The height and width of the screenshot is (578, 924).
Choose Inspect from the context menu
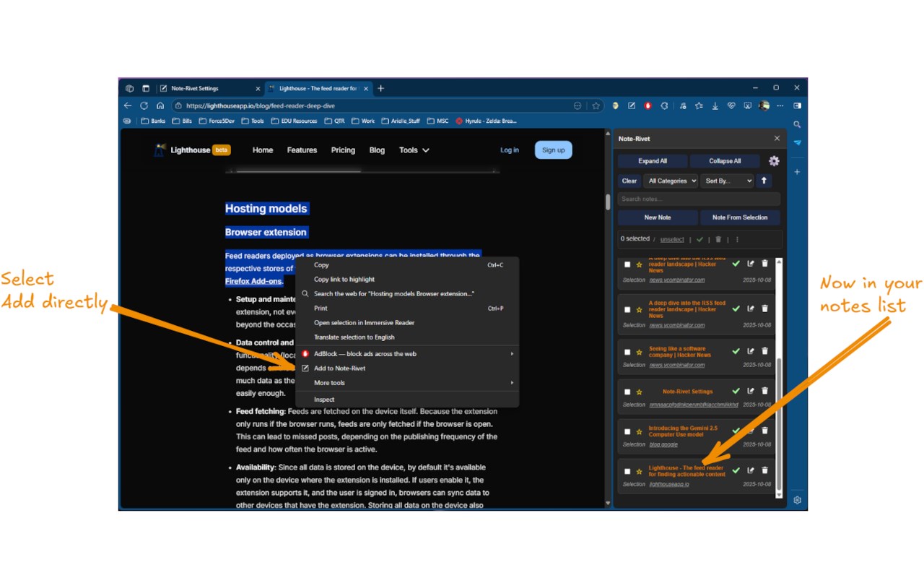click(x=409, y=400)
